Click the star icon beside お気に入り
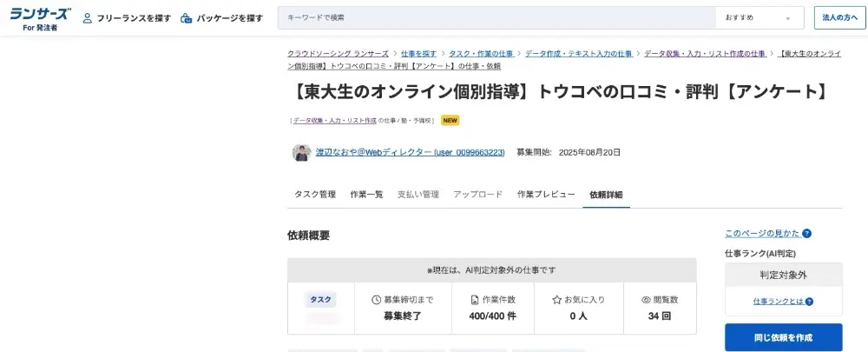The height and width of the screenshot is (352, 868). point(557,300)
